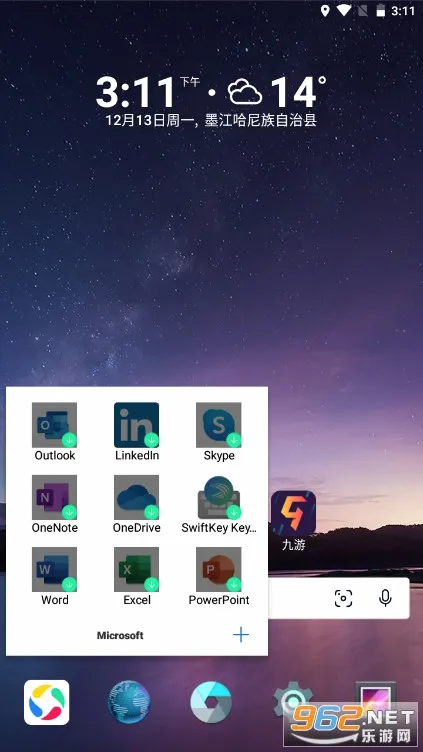Open the Skype app icon
Screen dimensions: 423x752
tap(219, 425)
